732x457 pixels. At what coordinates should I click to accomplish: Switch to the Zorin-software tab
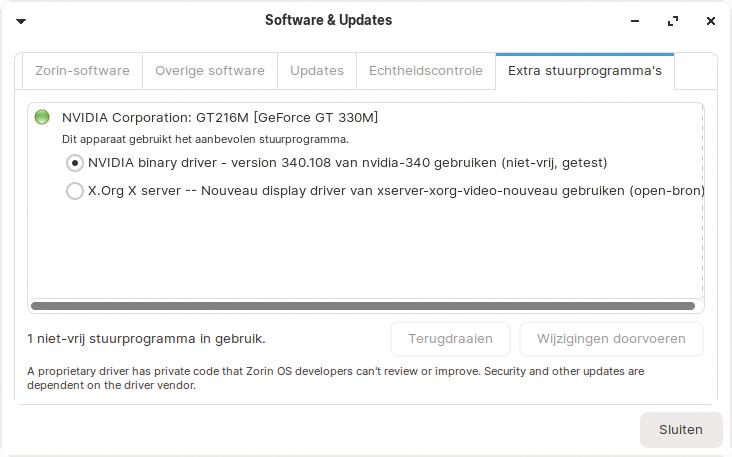click(x=82, y=71)
